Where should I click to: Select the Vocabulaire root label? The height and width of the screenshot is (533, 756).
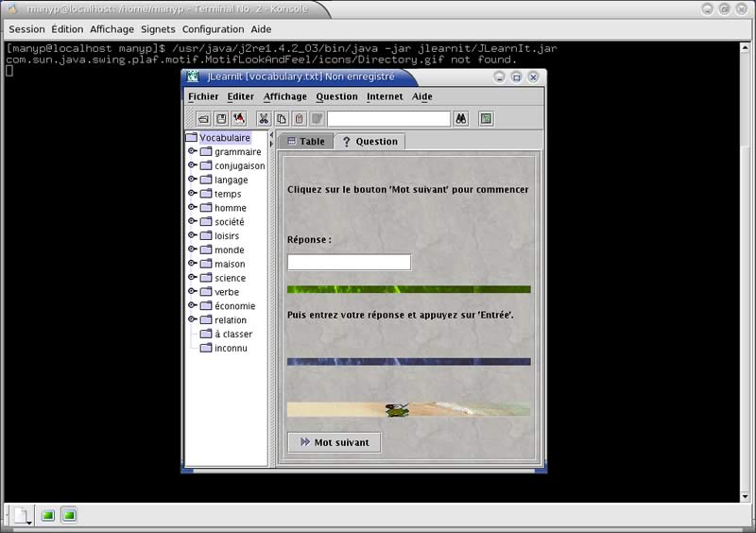225,138
